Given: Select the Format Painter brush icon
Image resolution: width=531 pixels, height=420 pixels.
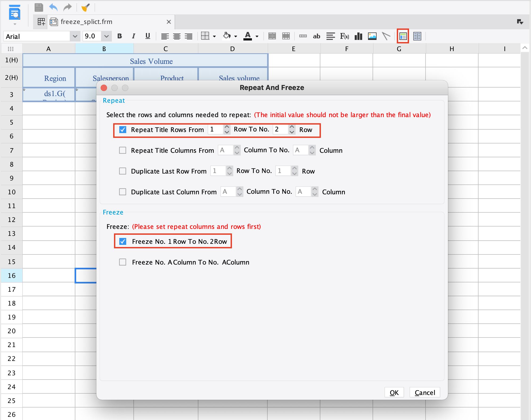Looking at the screenshot, I should pos(85,7).
